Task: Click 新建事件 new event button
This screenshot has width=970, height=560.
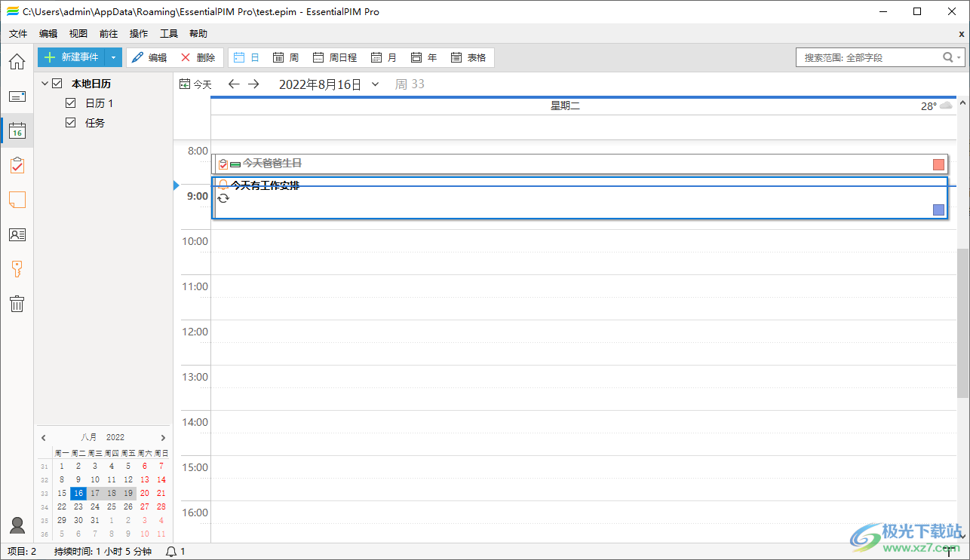Action: click(x=71, y=57)
